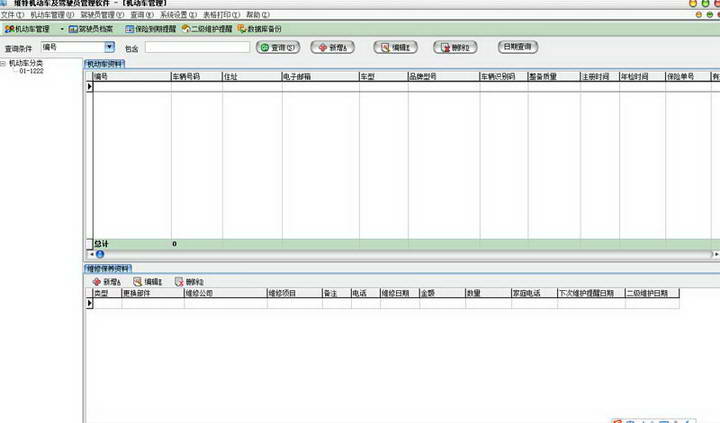The width and height of the screenshot is (720, 423).
Task: Click the 电话 column header
Action: [x=366, y=293]
